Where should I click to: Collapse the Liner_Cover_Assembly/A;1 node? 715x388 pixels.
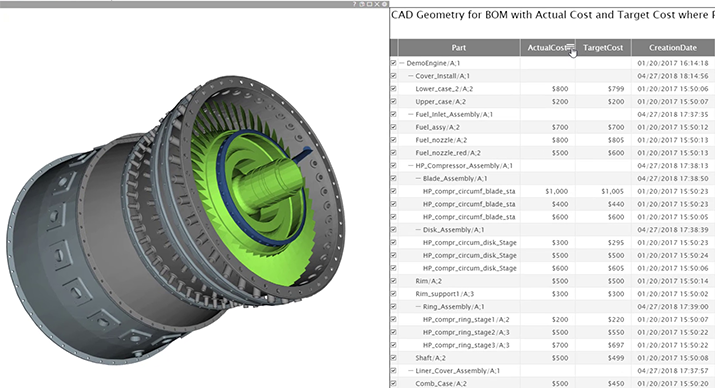(x=410, y=371)
